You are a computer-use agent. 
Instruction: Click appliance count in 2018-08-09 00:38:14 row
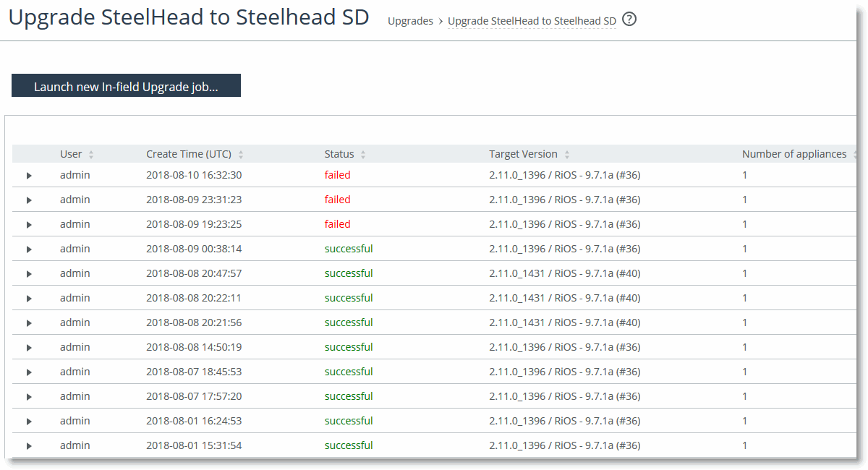(745, 249)
